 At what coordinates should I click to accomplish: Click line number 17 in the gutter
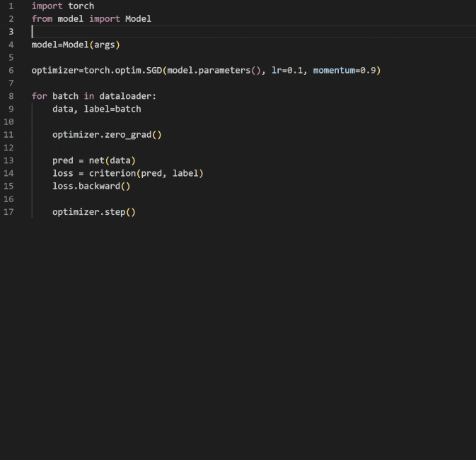tap(8, 212)
